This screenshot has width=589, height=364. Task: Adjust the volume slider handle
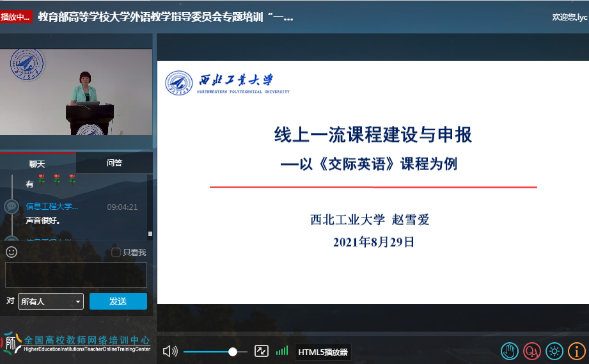[233, 352]
